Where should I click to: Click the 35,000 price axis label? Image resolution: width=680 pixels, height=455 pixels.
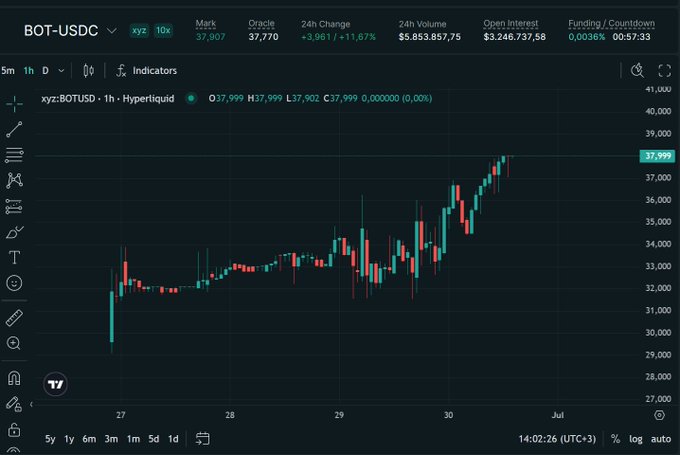[x=658, y=222]
